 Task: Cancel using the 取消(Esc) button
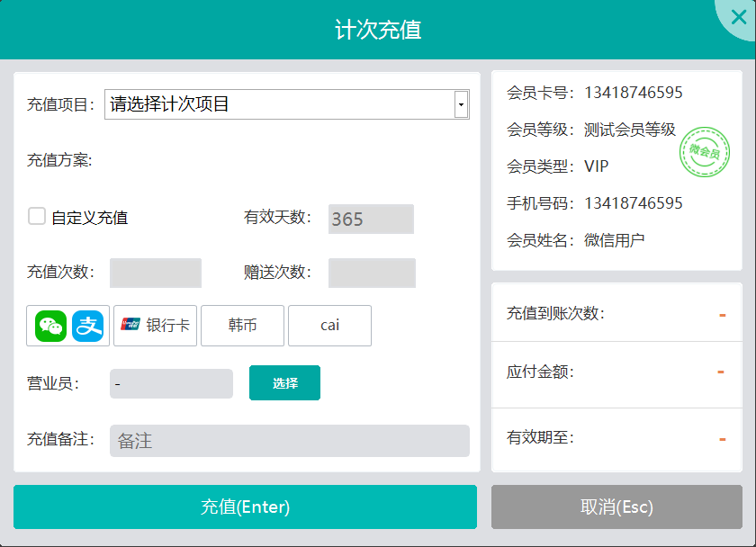pos(616,507)
